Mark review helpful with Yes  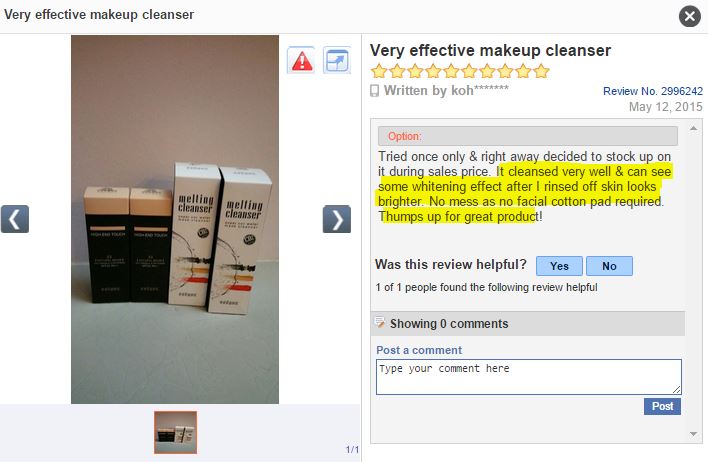point(559,266)
